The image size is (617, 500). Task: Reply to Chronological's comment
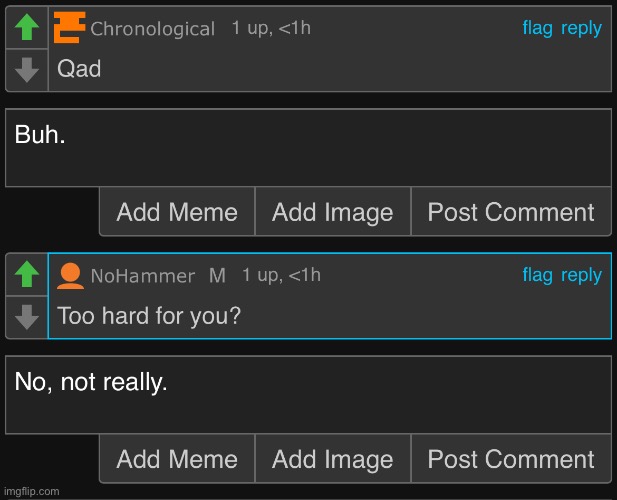[581, 29]
